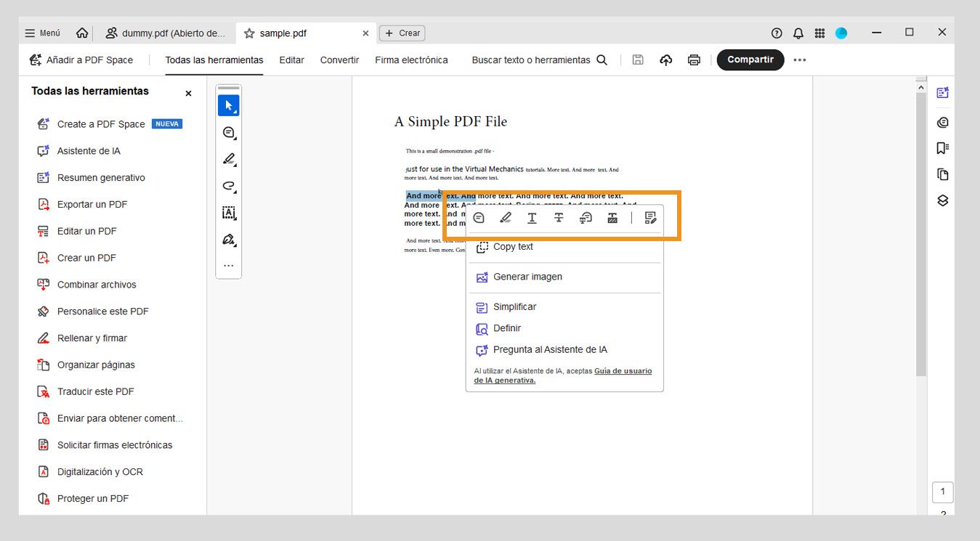The height and width of the screenshot is (541, 980).
Task: Select the arrow selection tool in quick toolbar
Action: (x=229, y=105)
